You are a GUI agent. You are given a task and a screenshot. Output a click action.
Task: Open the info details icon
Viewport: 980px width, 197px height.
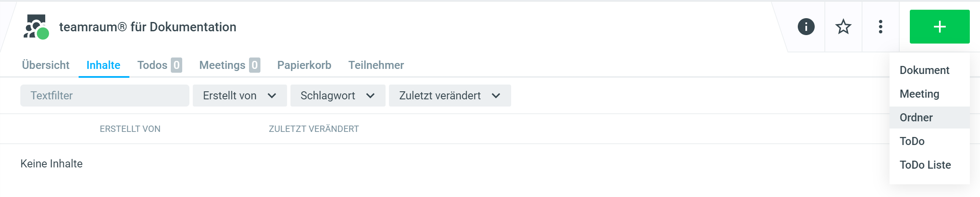pos(806,27)
